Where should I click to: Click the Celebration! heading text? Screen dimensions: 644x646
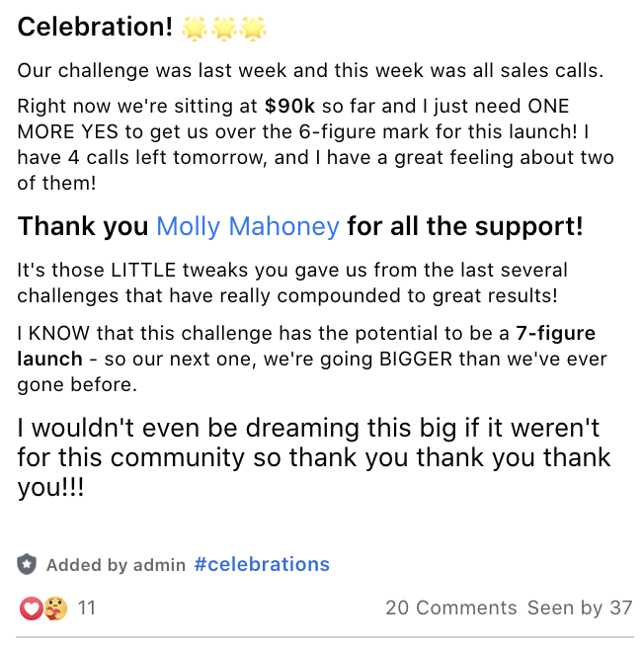pos(95,27)
